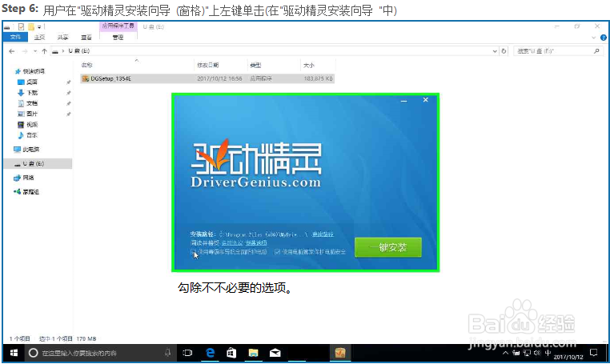
Task: Open File Explorer from the taskbar
Action: click(253, 353)
